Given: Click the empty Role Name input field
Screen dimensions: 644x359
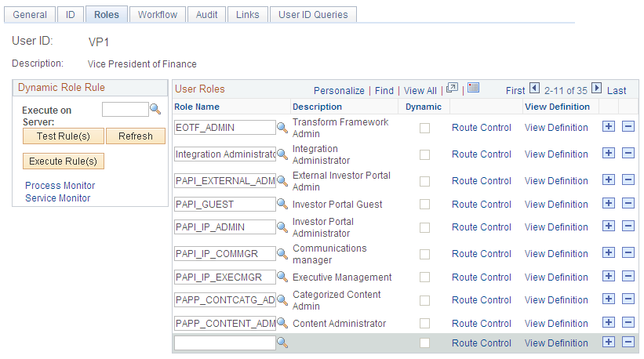Looking at the screenshot, I should pyautogui.click(x=224, y=343).
